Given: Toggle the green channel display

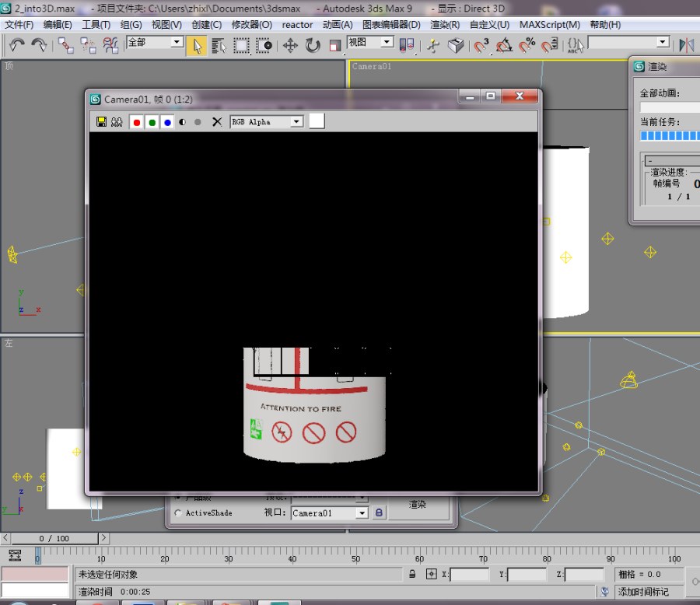Looking at the screenshot, I should pos(152,122).
